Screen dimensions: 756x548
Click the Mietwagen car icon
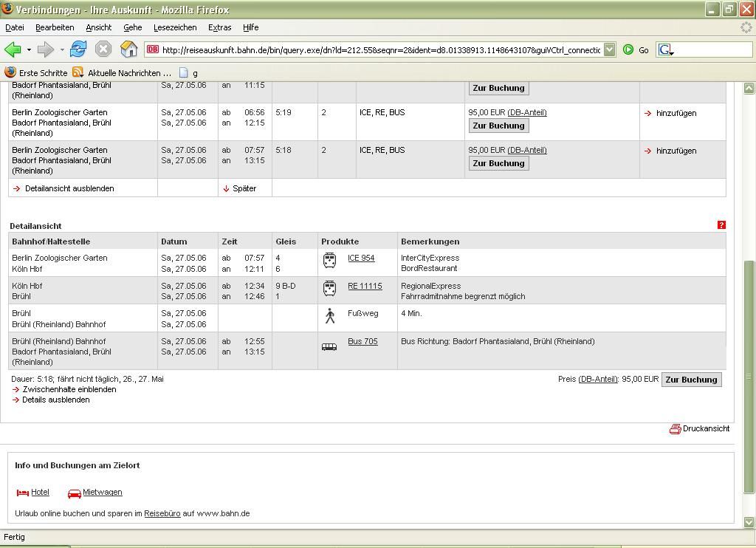pyautogui.click(x=75, y=493)
